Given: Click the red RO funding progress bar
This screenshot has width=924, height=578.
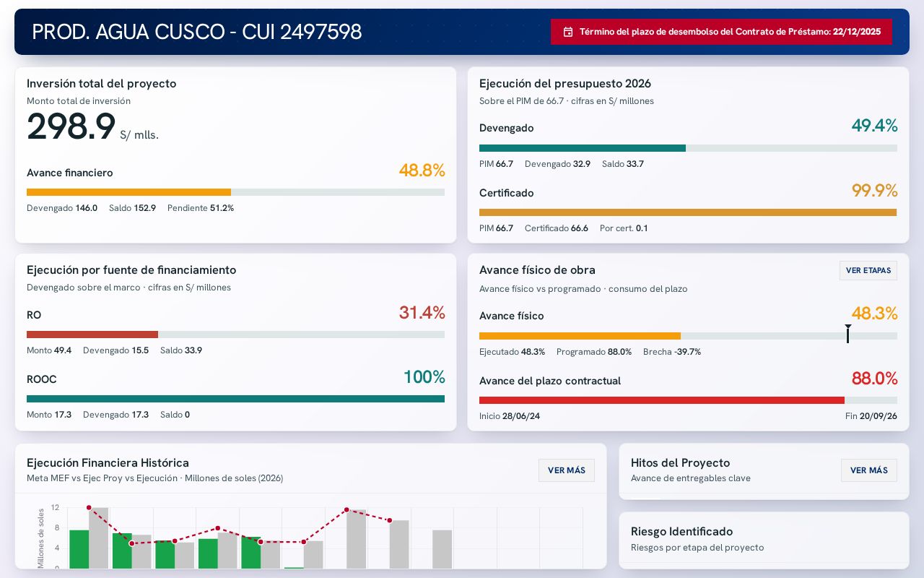Looking at the screenshot, I should pyautogui.click(x=235, y=335).
